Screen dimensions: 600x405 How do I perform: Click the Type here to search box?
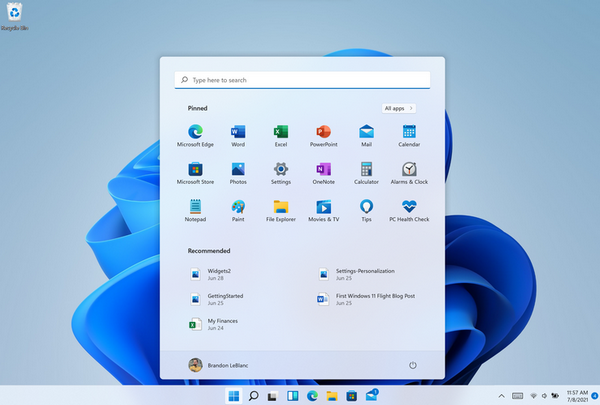click(x=302, y=80)
